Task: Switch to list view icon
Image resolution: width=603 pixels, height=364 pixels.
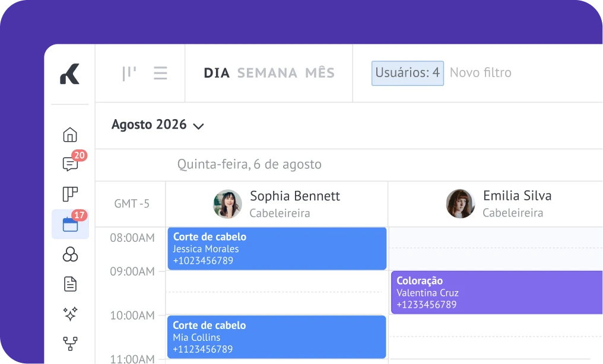Action: [160, 73]
